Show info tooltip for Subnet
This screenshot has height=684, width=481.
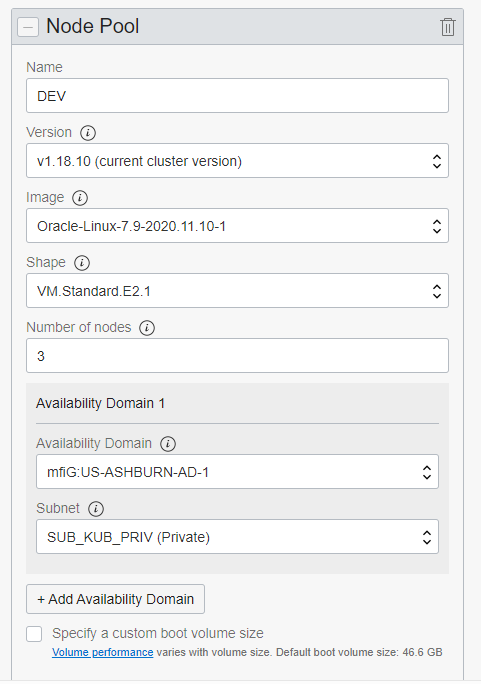(96, 509)
